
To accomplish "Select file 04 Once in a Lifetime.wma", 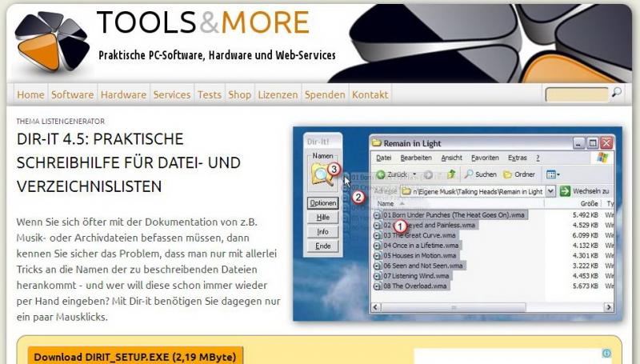I will pos(421,246).
